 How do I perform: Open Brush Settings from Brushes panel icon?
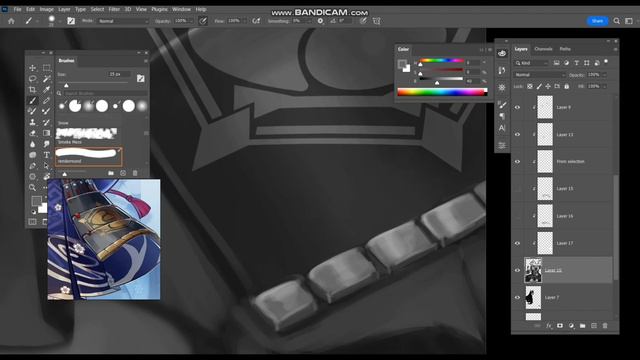click(140, 78)
